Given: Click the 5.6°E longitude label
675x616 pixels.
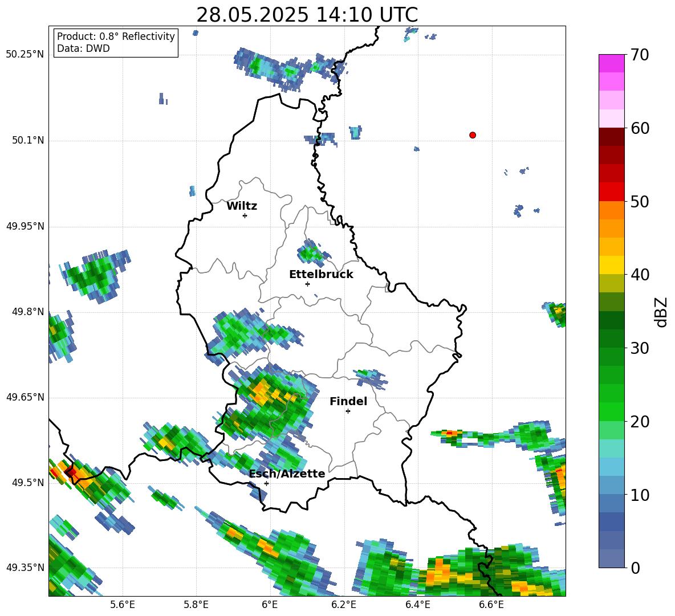Looking at the screenshot, I should coord(123,605).
